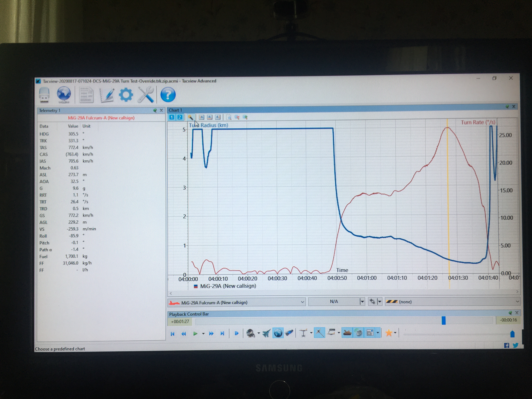This screenshot has height=399, width=532.
Task: Click the pencil editor icon in main toolbar
Action: 107,95
